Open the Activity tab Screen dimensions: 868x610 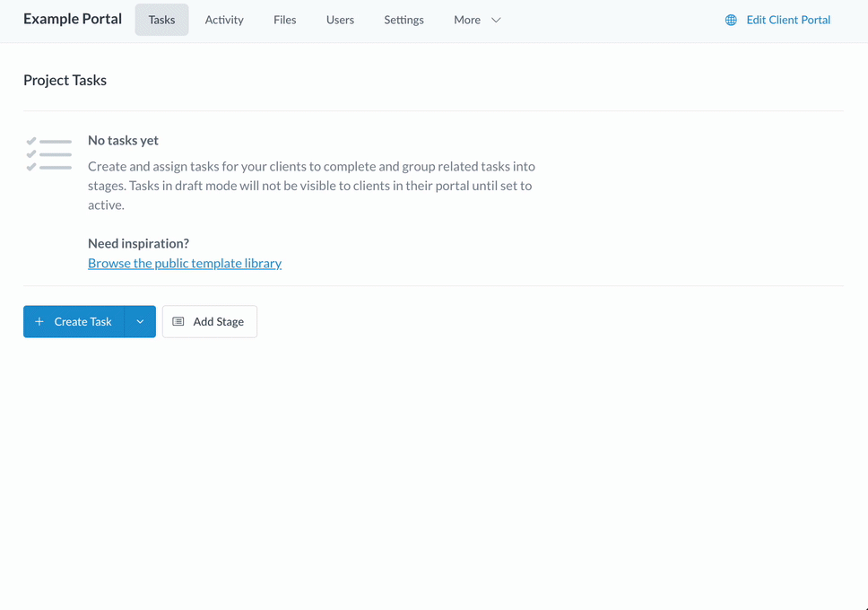click(x=224, y=20)
